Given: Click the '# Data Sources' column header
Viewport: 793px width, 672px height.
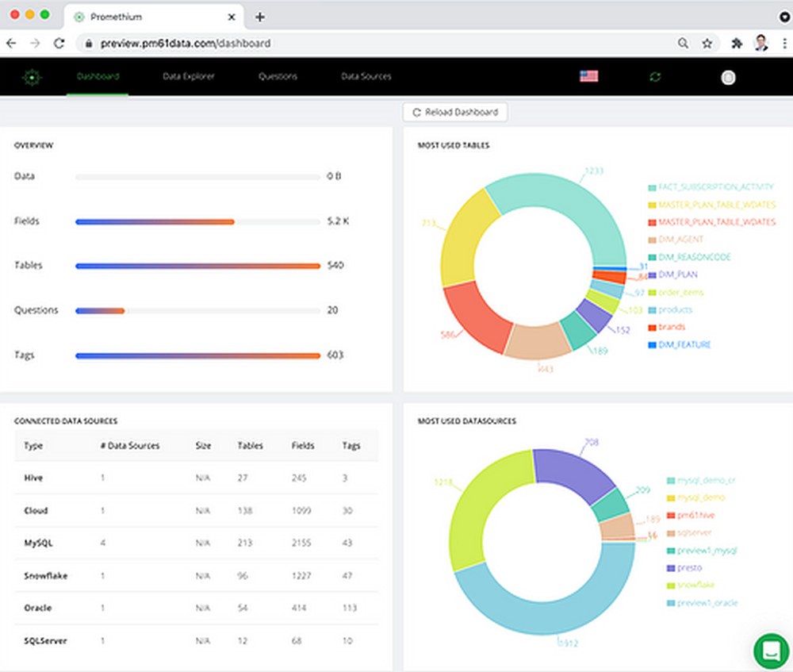Looking at the screenshot, I should point(130,446).
